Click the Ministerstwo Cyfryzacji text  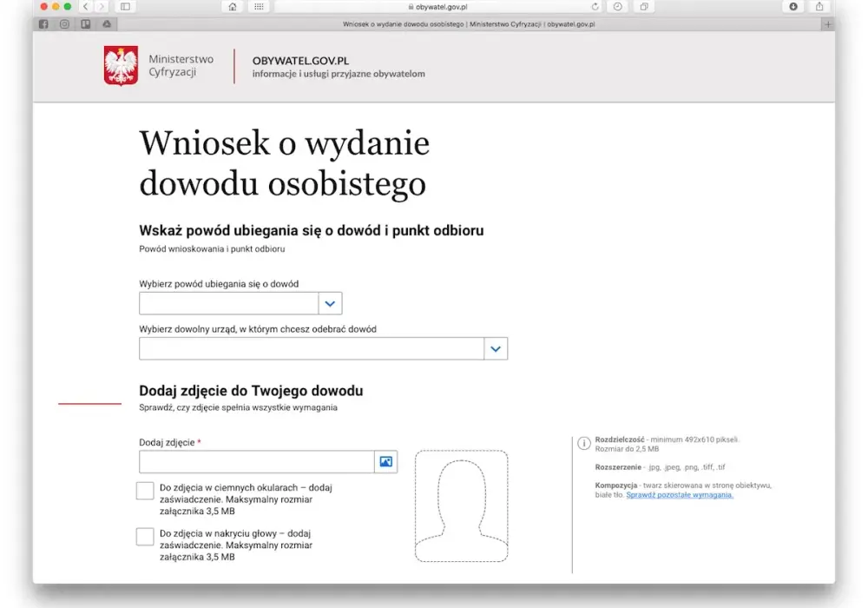tap(181, 65)
